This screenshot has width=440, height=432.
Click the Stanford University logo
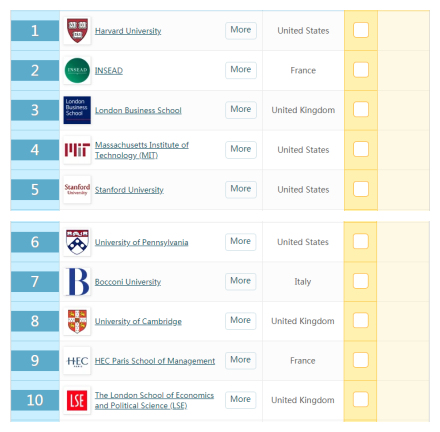pyautogui.click(x=77, y=189)
